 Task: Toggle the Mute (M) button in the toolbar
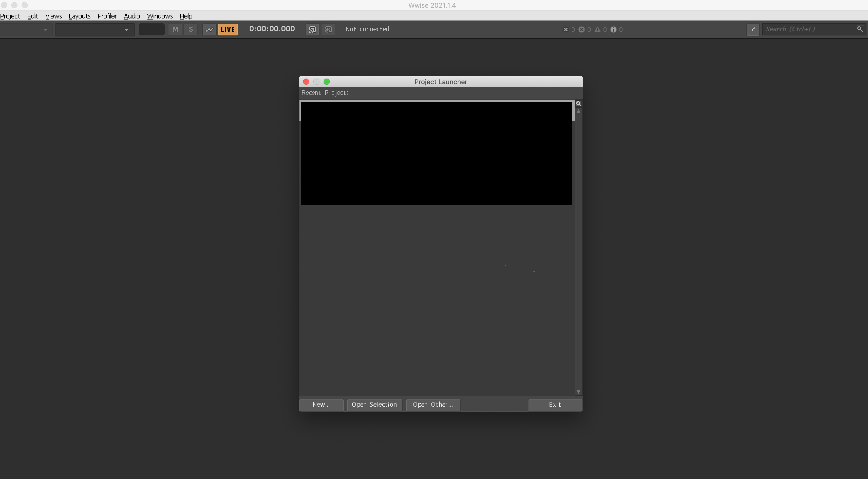tap(175, 29)
